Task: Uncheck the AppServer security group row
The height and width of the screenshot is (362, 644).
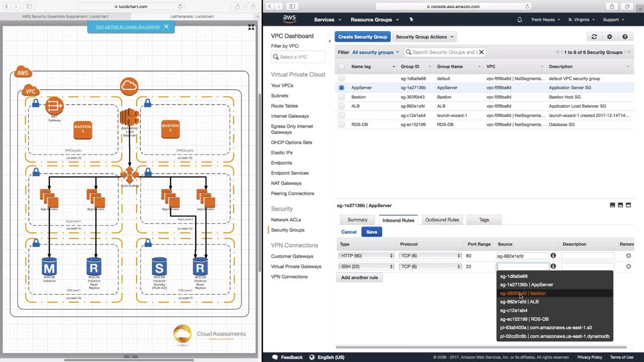Action: pos(342,87)
